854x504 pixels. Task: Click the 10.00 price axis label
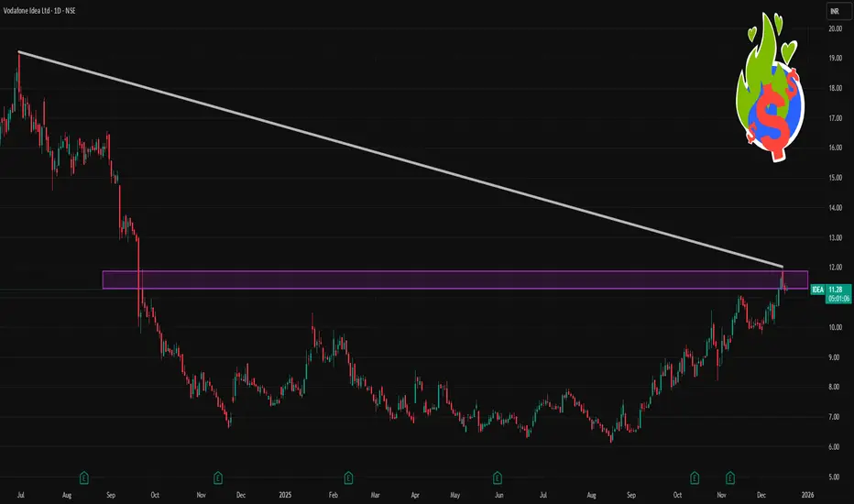click(x=835, y=327)
